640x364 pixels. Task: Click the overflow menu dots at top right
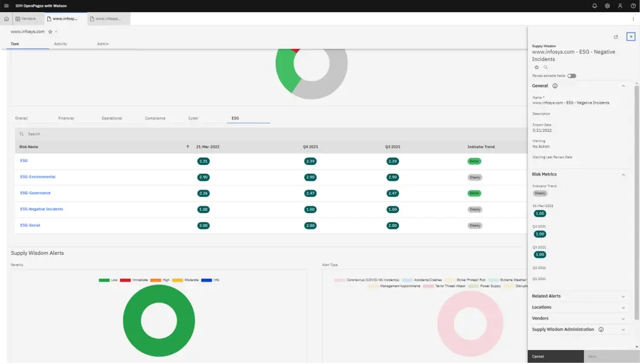pyautogui.click(x=632, y=19)
